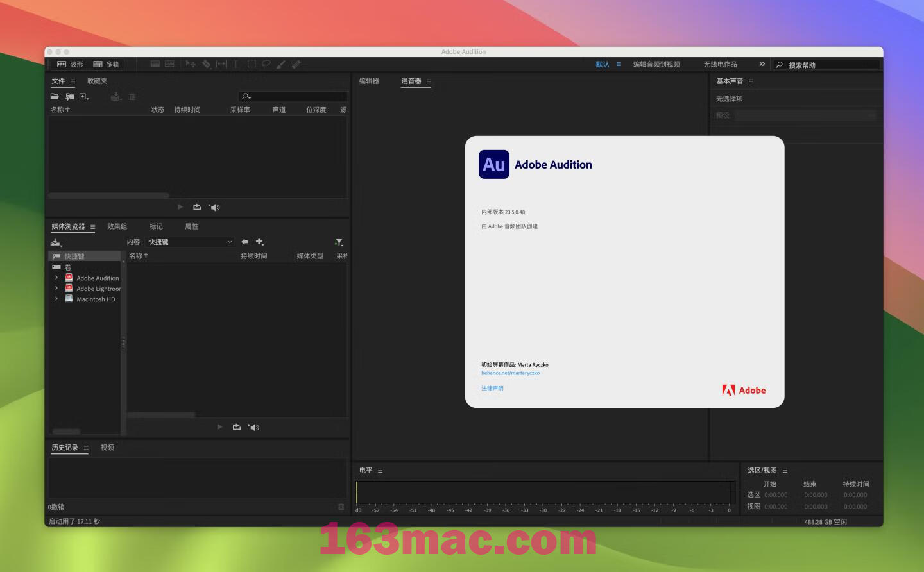
Task: Click the Media Browser add-shortcut download icon
Action: (56, 242)
